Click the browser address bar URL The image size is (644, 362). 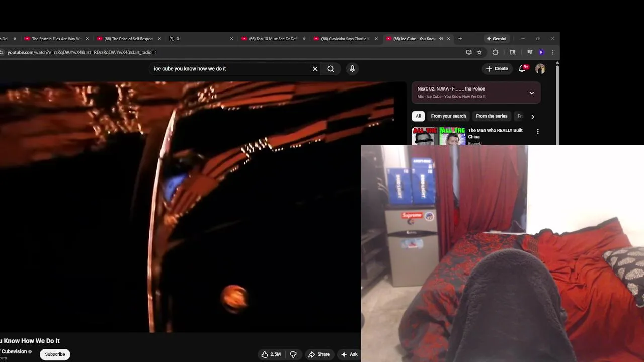(82, 52)
